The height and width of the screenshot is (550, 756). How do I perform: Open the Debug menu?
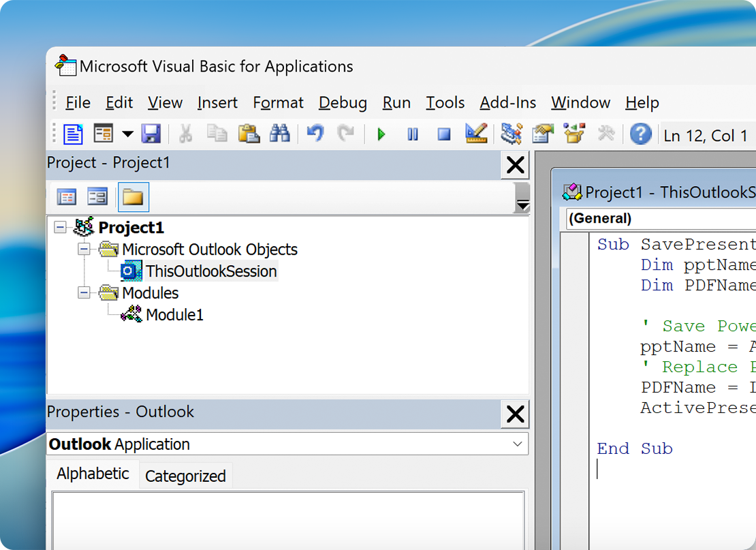point(343,102)
